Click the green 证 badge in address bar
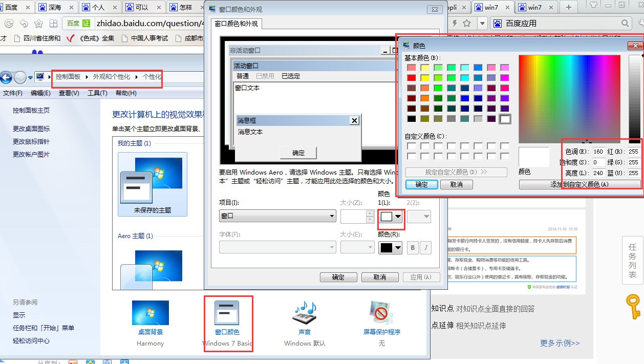Viewport: 644px width, 364px height. coord(86,24)
